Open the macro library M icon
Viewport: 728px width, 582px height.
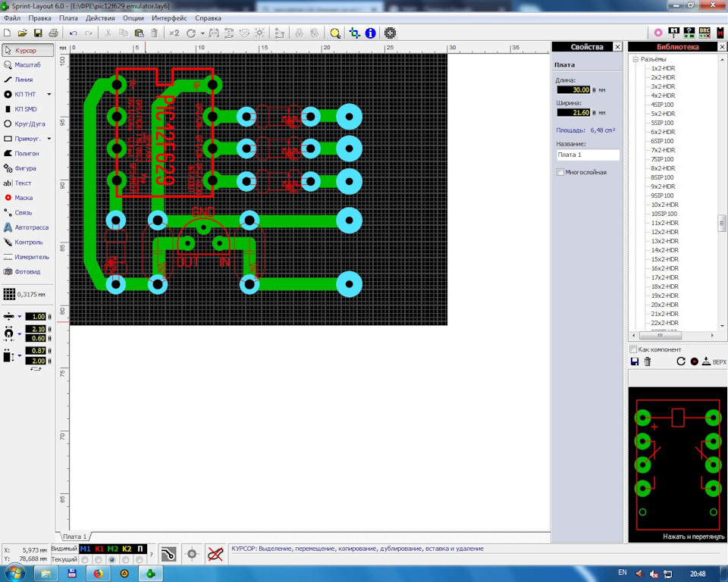click(x=720, y=33)
